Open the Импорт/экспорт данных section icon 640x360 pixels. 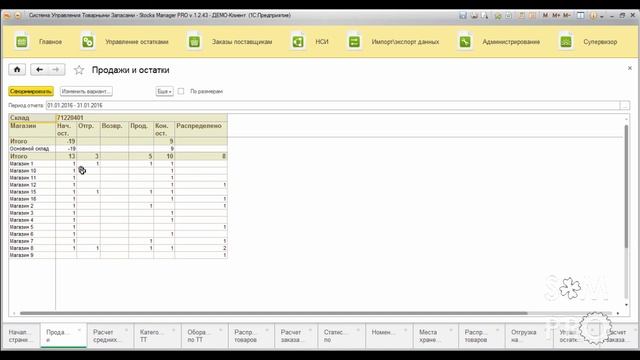[x=354, y=42]
